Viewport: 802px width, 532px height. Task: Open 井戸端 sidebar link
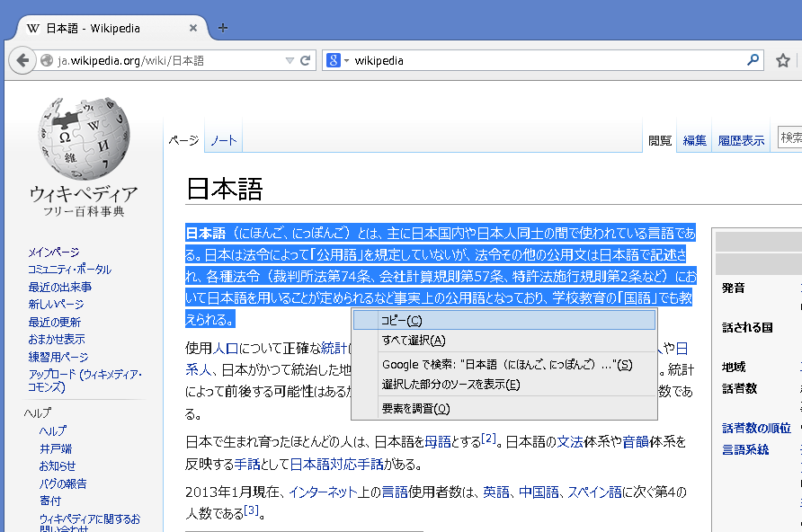coord(55,448)
